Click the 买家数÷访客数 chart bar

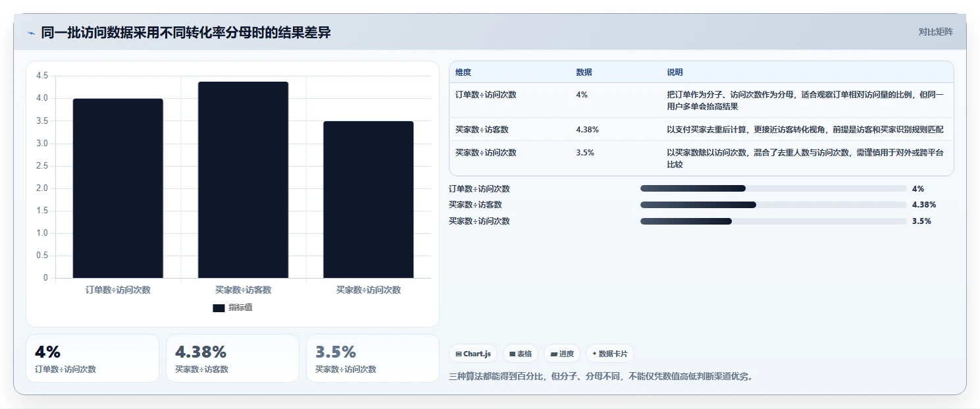pyautogui.click(x=243, y=180)
